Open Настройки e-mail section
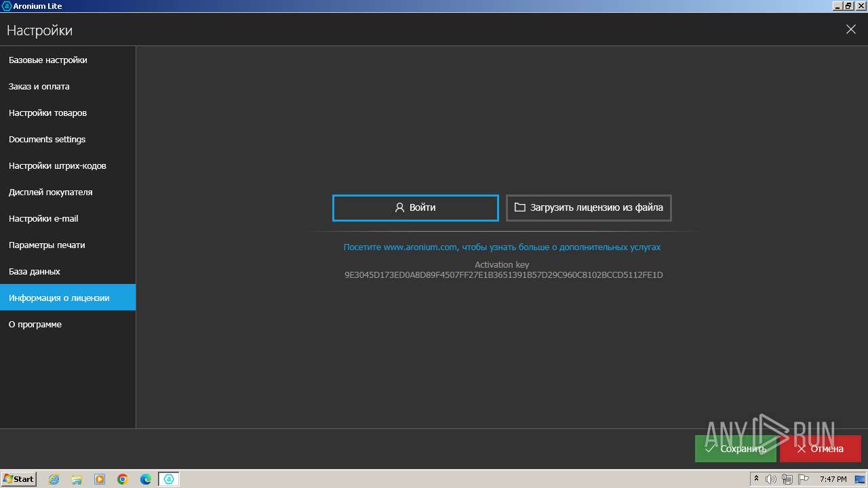Viewport: 868px width, 488px height. click(x=68, y=218)
